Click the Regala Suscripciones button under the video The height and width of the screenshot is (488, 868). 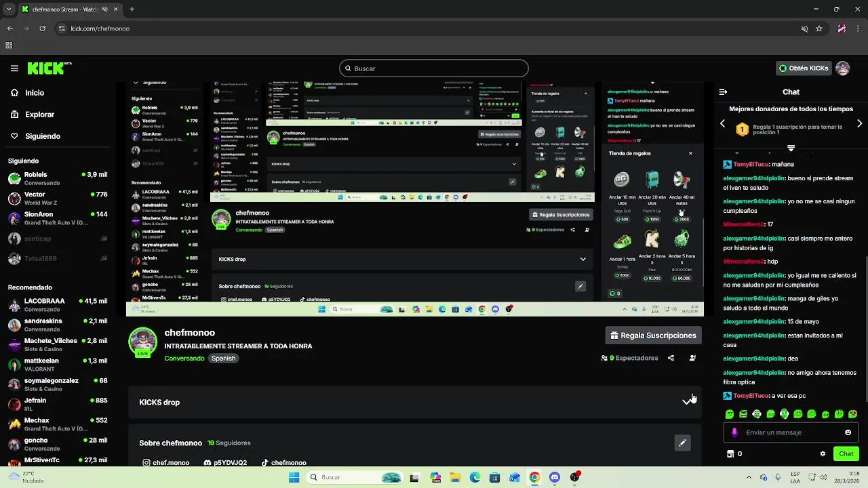coord(653,335)
